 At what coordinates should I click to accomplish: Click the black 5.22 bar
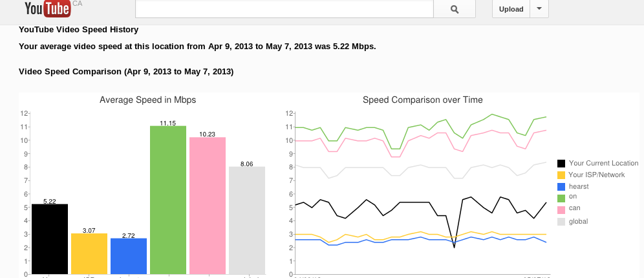pos(50,239)
